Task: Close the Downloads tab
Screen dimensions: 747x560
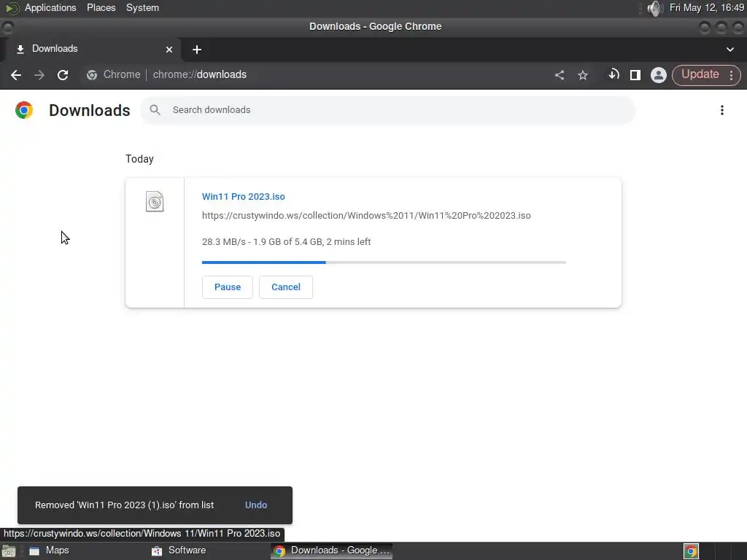Action: click(x=169, y=50)
